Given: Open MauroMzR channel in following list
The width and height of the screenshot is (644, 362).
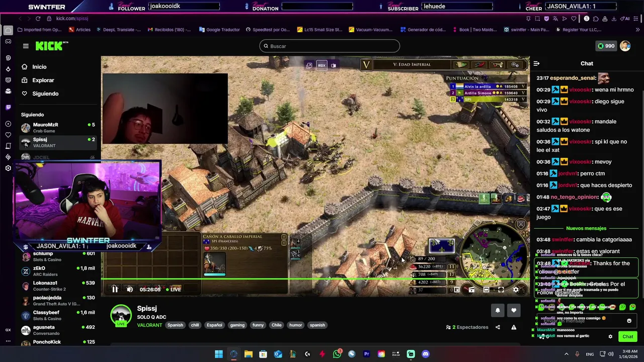Looking at the screenshot, I should point(58,128).
